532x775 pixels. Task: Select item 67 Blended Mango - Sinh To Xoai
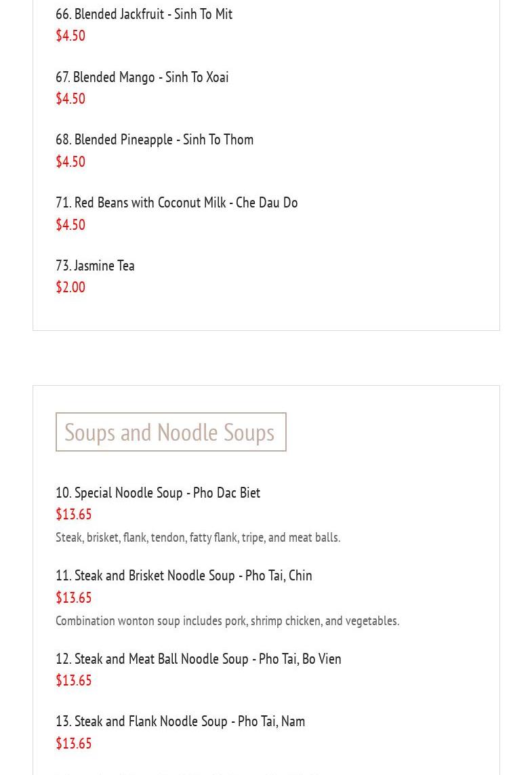[142, 77]
